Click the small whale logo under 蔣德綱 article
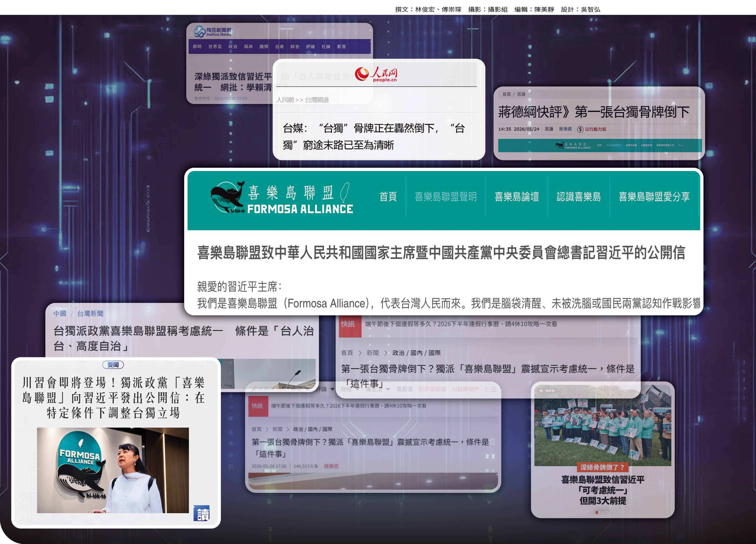This screenshot has width=756, height=544. coord(560,145)
